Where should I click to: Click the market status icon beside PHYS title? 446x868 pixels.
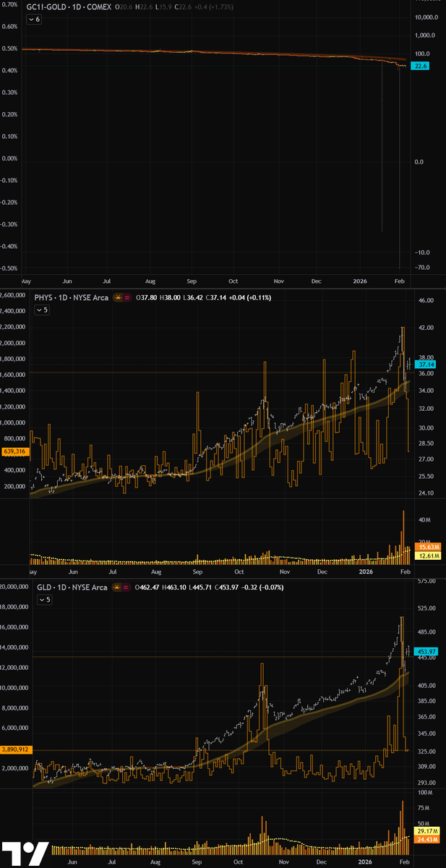[x=119, y=297]
